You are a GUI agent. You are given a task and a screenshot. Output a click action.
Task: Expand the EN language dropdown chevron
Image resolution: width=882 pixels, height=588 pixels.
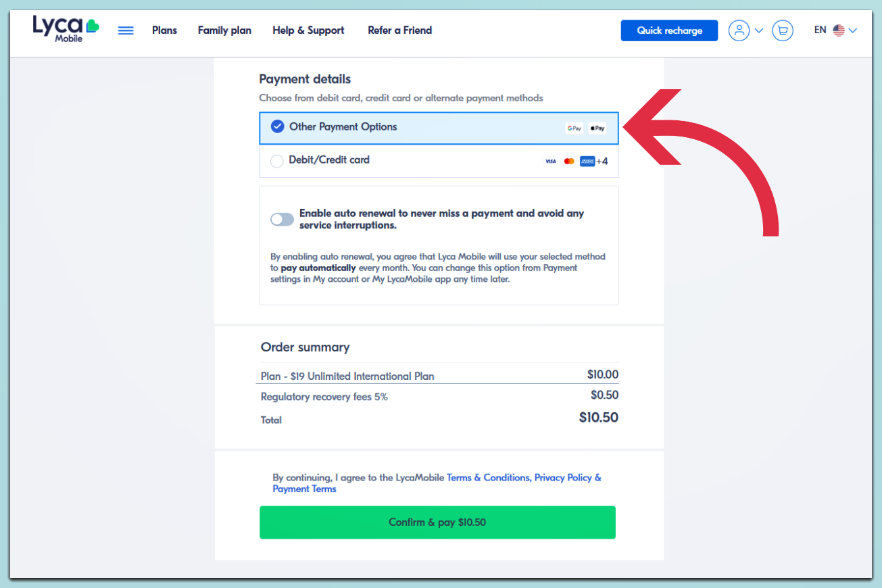pos(853,30)
